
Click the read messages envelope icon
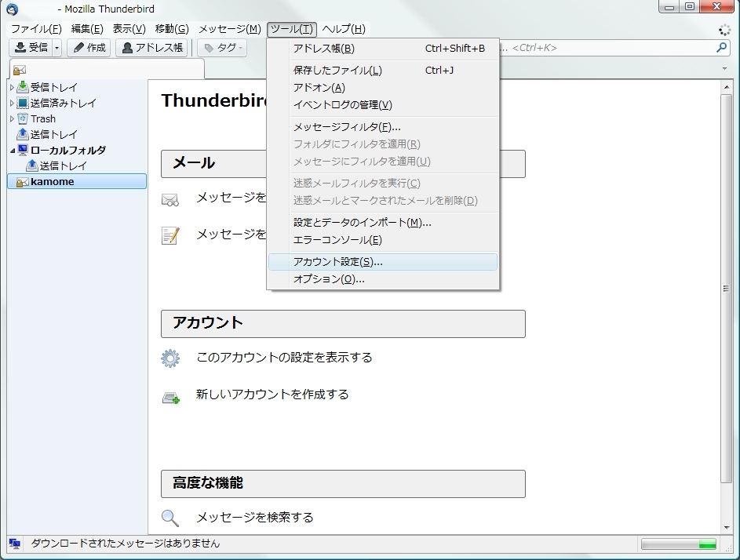pos(170,200)
